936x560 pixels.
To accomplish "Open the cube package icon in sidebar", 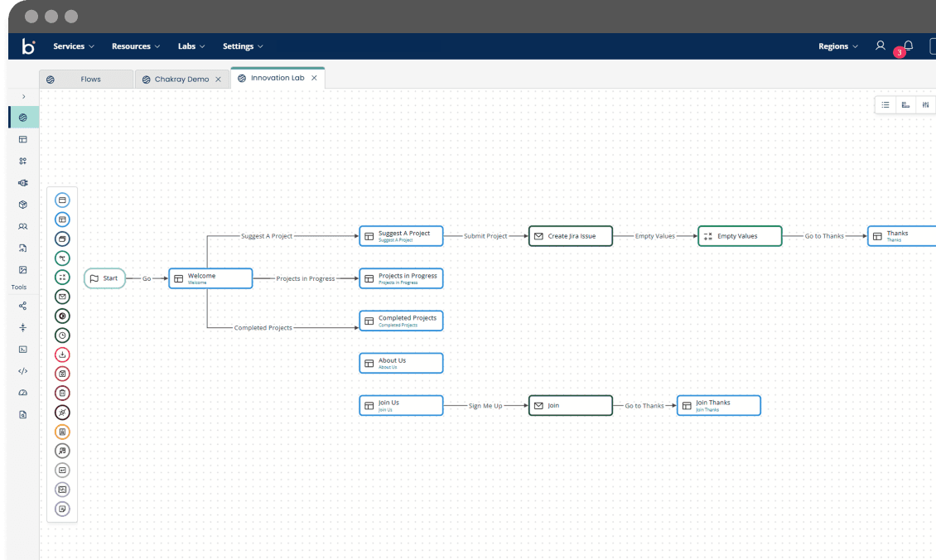I will (23, 204).
